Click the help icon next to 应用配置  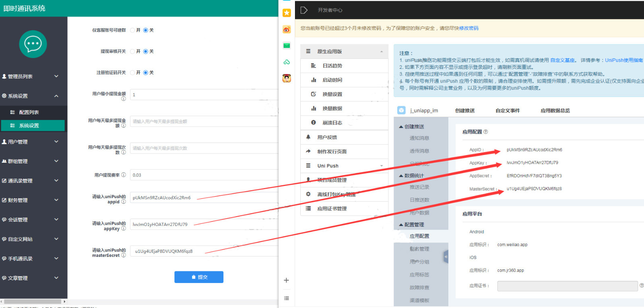(x=485, y=132)
